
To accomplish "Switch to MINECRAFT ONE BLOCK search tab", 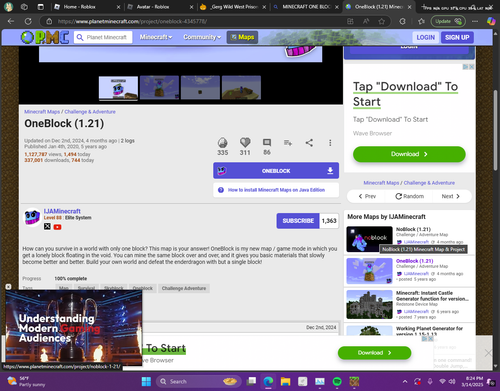I will coord(305,7).
